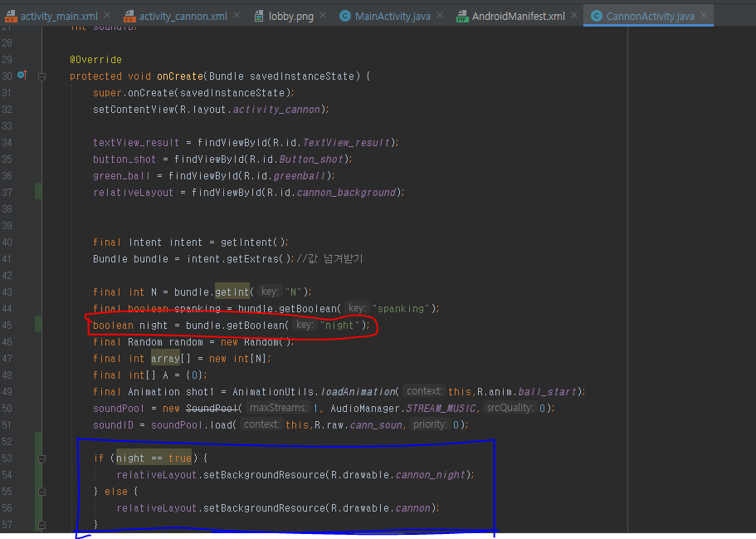Click line number 37 in the gutter
This screenshot has height=539, width=756.
click(7, 193)
